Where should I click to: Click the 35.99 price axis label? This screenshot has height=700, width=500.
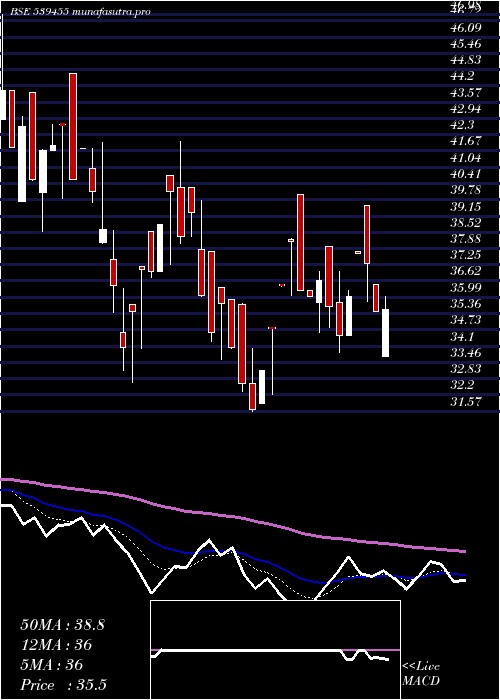click(x=466, y=288)
